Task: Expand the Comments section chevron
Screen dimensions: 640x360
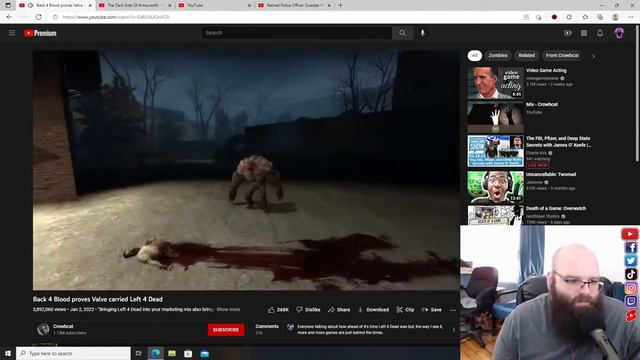Action: (453, 330)
